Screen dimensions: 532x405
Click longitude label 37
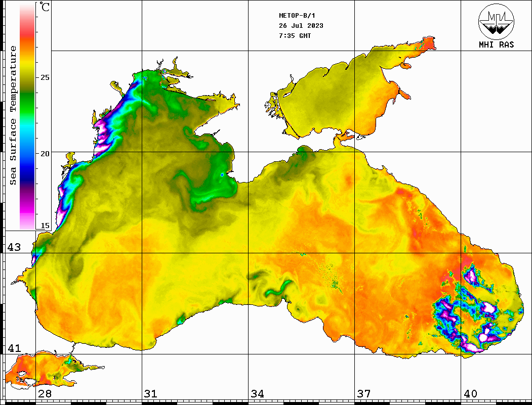point(364,394)
